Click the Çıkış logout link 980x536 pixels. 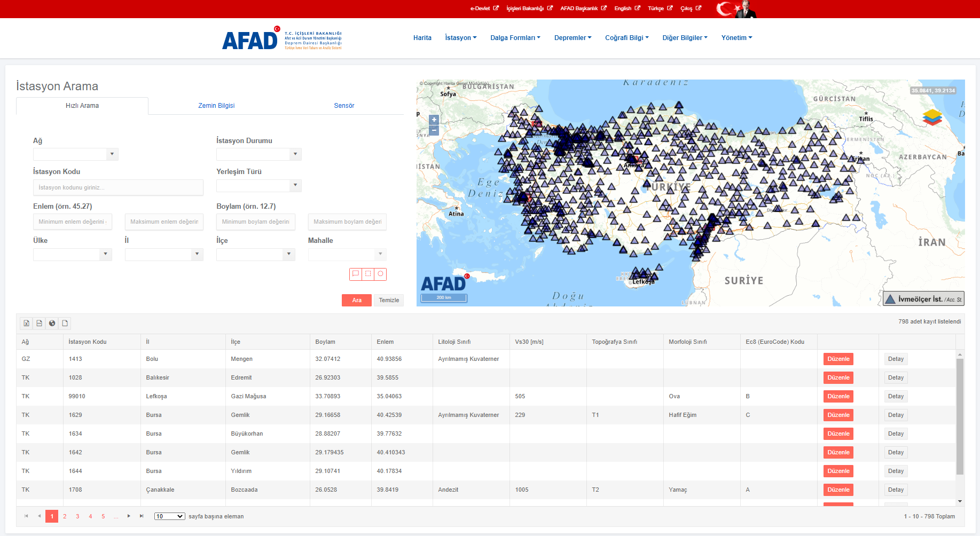(x=691, y=9)
